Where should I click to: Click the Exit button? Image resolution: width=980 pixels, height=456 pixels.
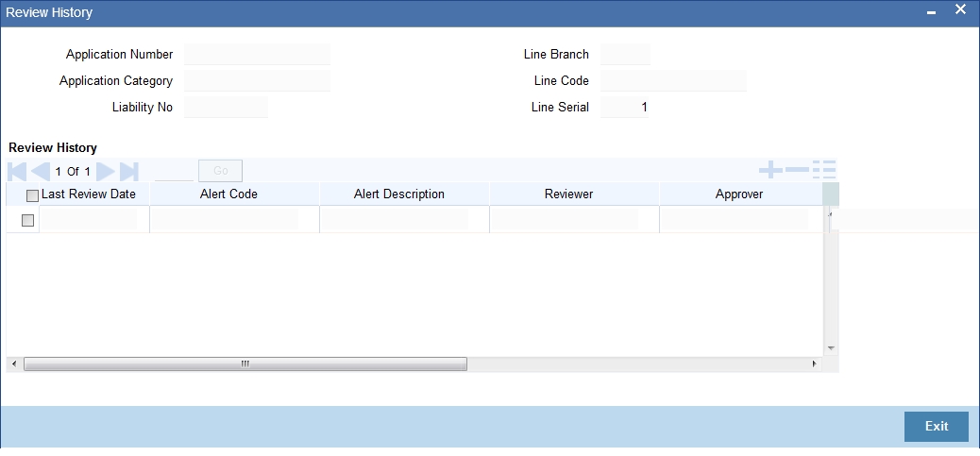[937, 426]
